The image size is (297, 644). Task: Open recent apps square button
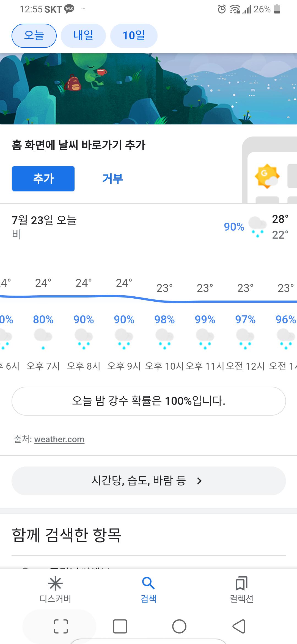(120, 627)
